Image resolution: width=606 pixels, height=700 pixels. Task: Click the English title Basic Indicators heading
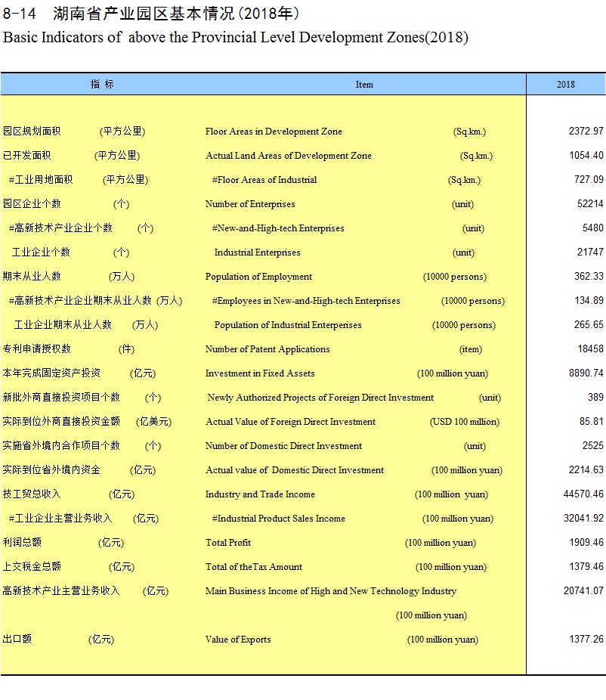click(236, 37)
